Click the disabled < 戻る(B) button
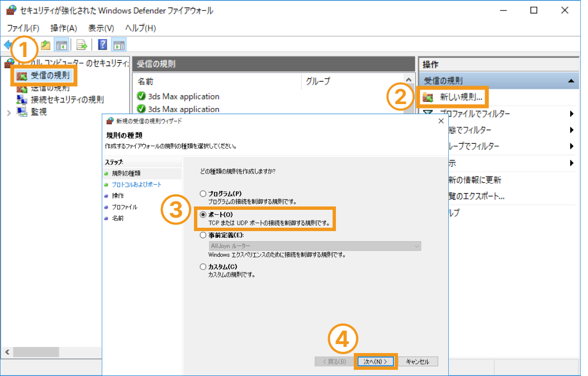This screenshot has width=588, height=376. click(334, 361)
